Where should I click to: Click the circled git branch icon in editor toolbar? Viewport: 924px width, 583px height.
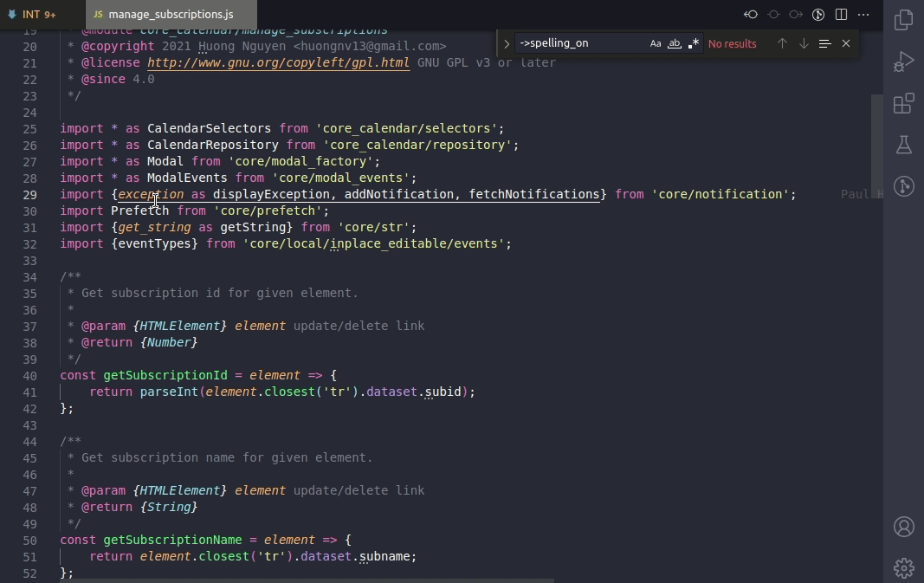[x=818, y=15]
